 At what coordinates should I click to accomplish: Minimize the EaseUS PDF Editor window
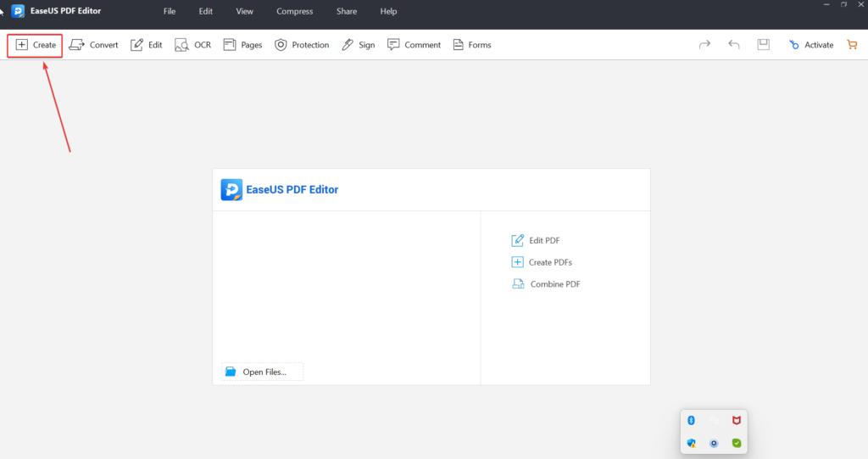826,4
